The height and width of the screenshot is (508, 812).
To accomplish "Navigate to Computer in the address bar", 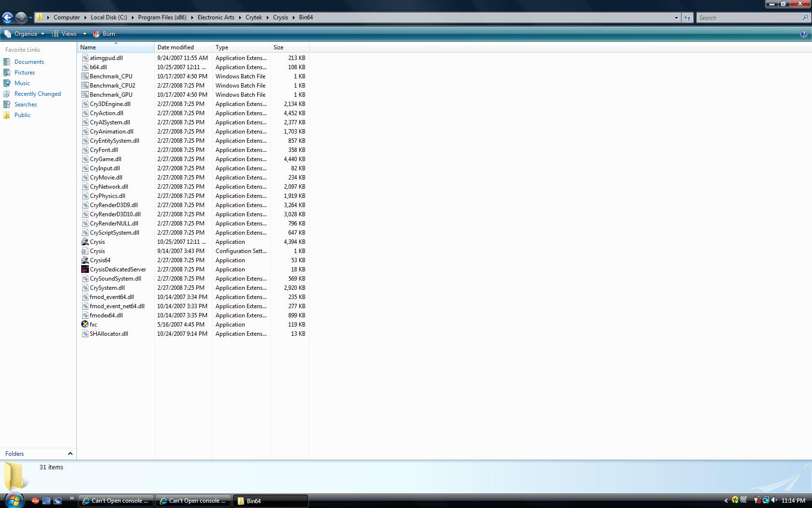I will [x=67, y=17].
